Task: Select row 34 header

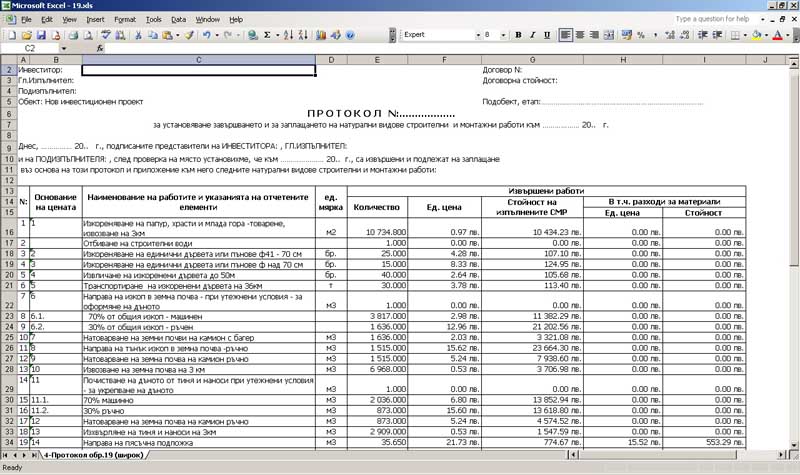Action: pos(9,442)
